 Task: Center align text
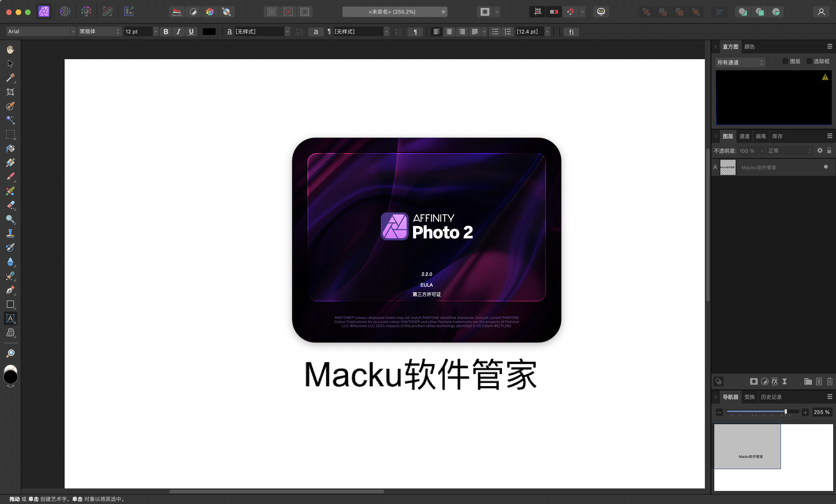449,32
